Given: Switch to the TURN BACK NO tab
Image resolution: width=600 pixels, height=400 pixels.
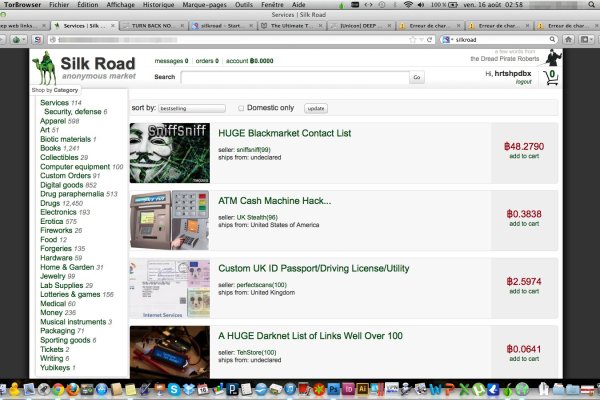Looking at the screenshot, I should coord(152,26).
